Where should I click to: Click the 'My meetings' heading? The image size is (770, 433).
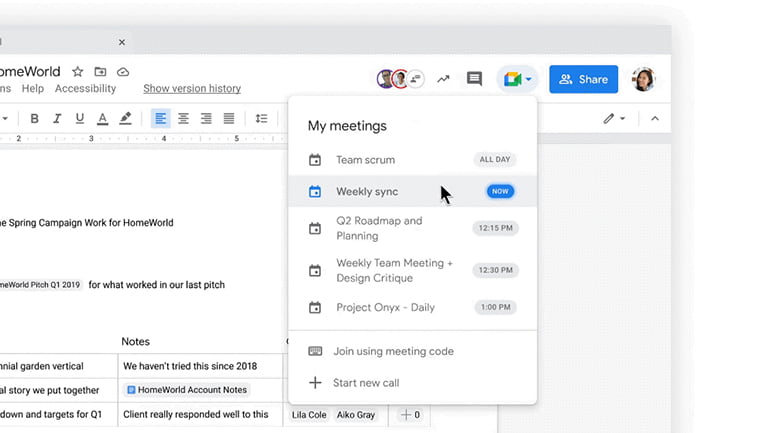[x=347, y=126]
